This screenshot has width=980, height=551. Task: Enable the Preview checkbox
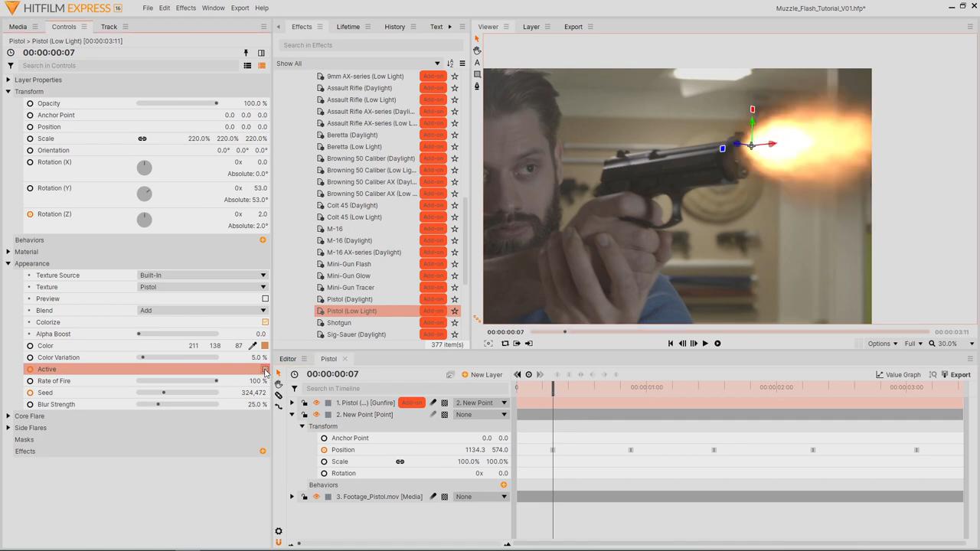tap(265, 299)
